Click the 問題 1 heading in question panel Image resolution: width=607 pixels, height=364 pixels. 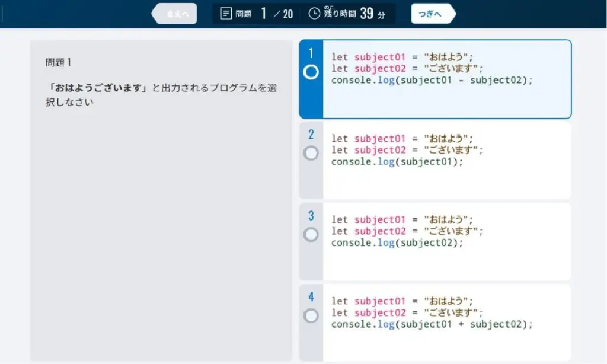click(x=58, y=62)
